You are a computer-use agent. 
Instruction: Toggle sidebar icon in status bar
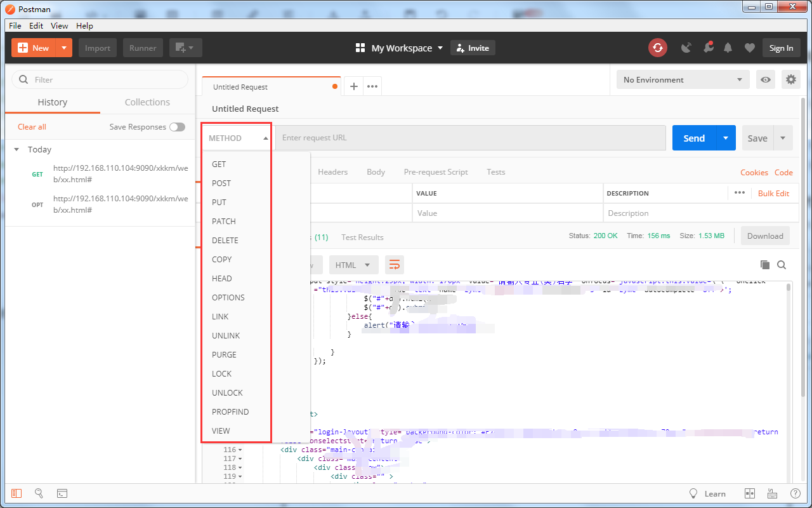[x=16, y=493]
